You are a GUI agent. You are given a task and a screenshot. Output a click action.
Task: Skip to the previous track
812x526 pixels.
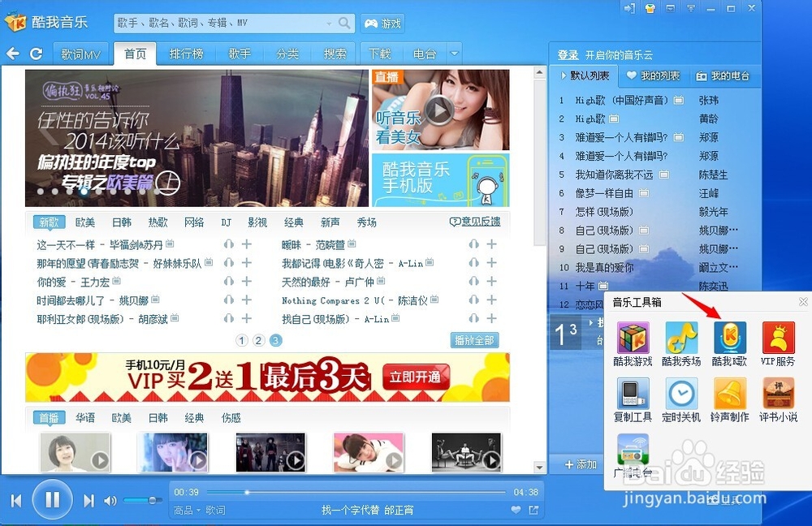coord(16,501)
